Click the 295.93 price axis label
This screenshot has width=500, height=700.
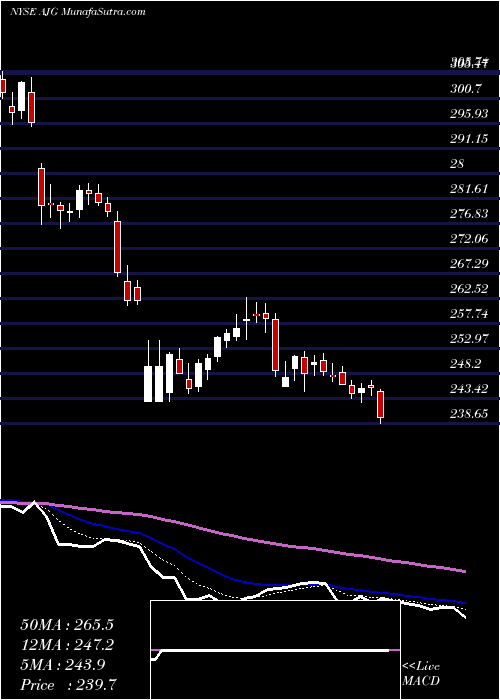point(469,114)
